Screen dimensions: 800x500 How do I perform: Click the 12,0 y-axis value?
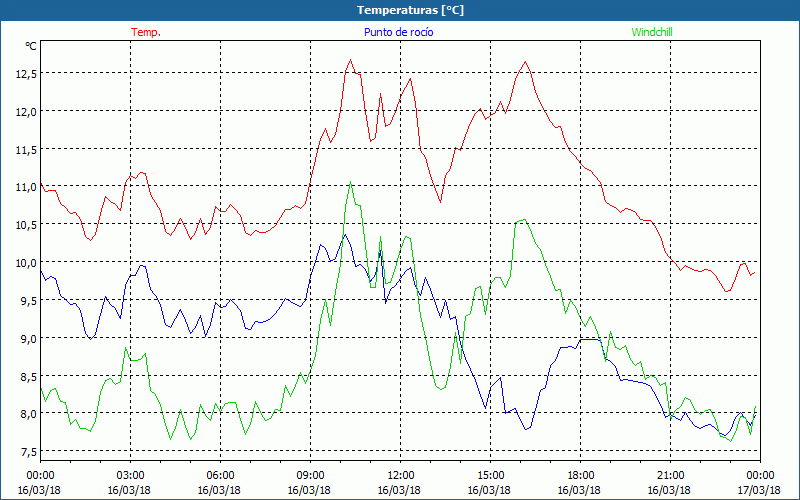pos(26,111)
